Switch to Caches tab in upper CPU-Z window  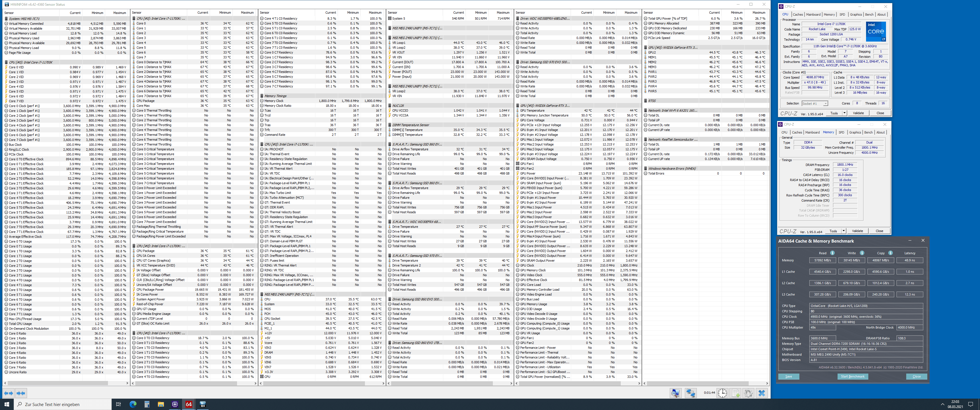pos(798,15)
